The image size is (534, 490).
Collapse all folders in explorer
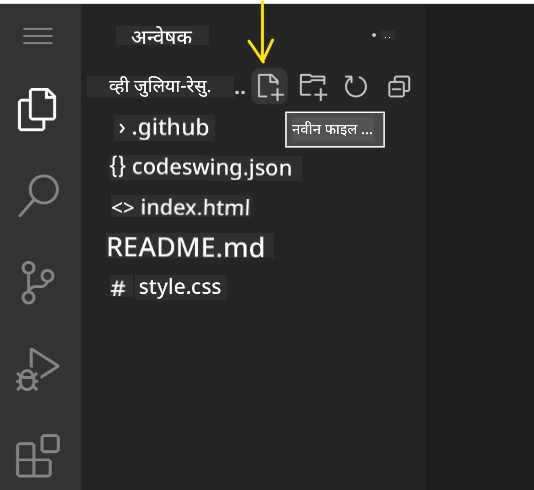click(x=399, y=86)
